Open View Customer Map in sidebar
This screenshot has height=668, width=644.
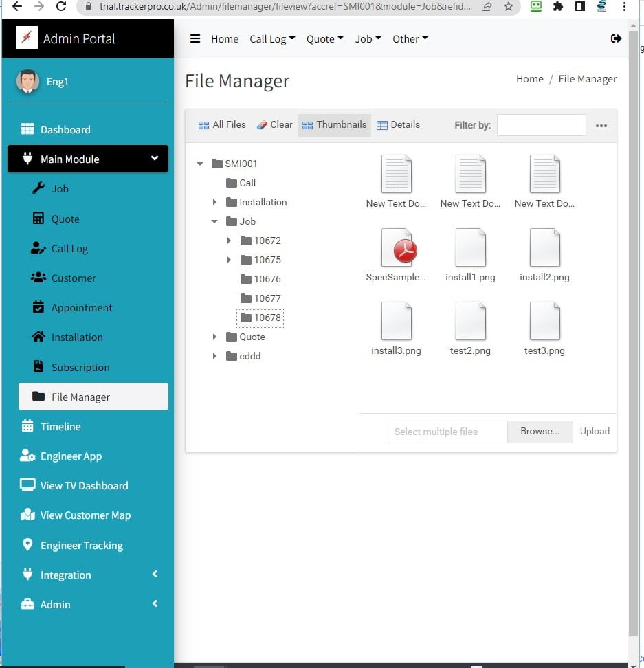pos(85,515)
